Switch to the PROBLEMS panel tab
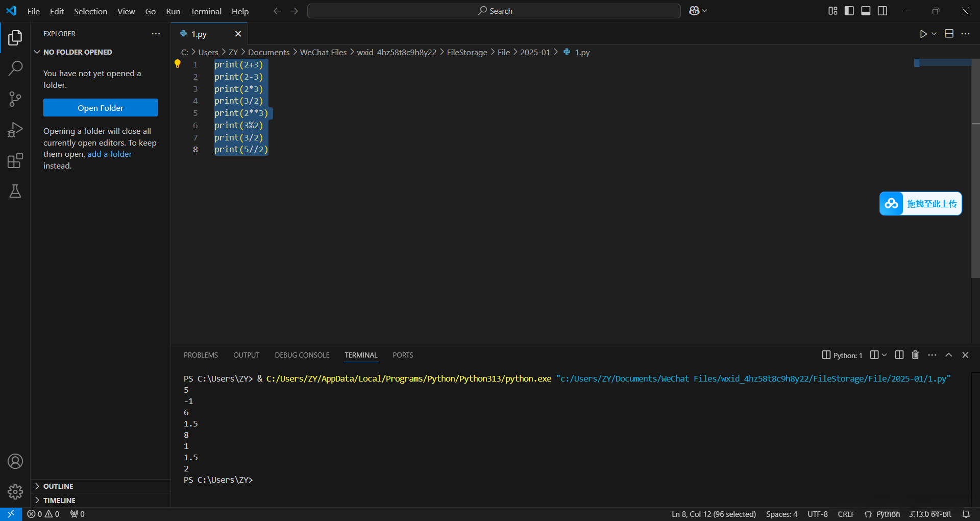980x521 pixels. click(x=201, y=355)
